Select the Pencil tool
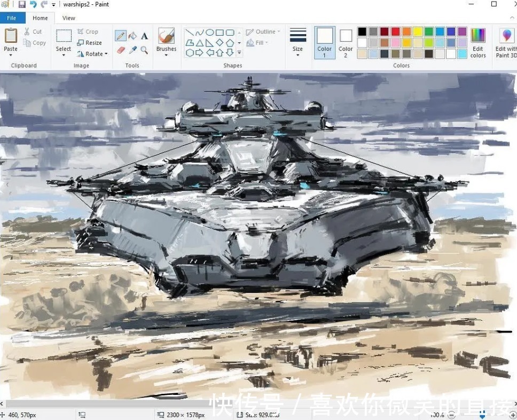This screenshot has width=517, height=420. [120, 35]
